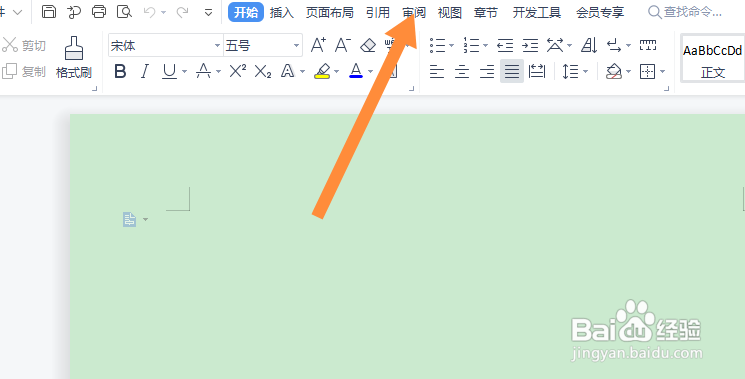Click the Text Effects outlined A icon

(287, 72)
